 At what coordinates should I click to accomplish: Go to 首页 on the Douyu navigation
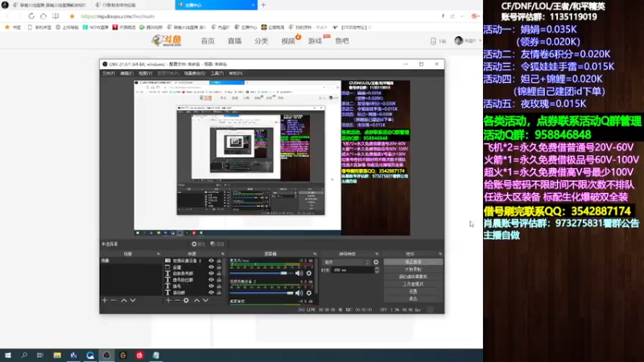click(208, 41)
